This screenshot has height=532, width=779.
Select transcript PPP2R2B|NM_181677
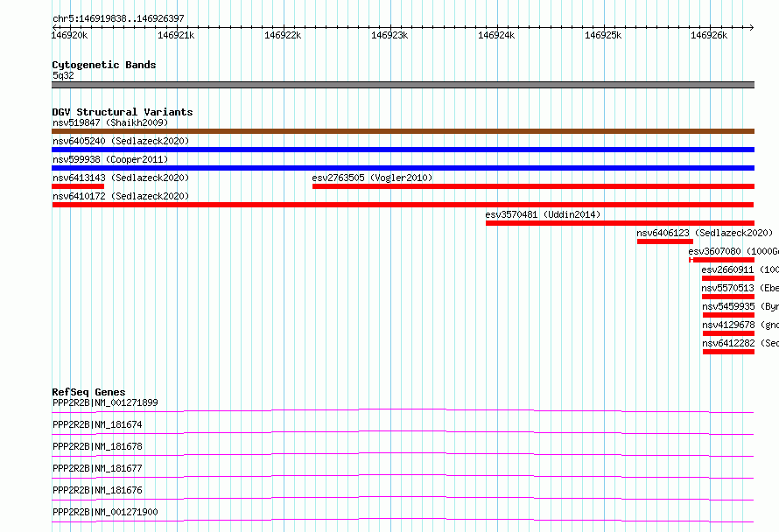point(97,468)
